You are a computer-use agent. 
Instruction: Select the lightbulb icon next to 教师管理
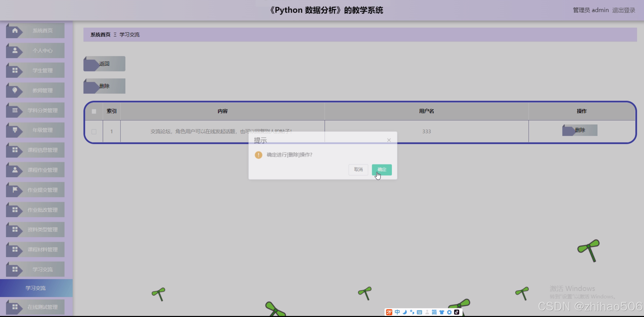(x=14, y=90)
